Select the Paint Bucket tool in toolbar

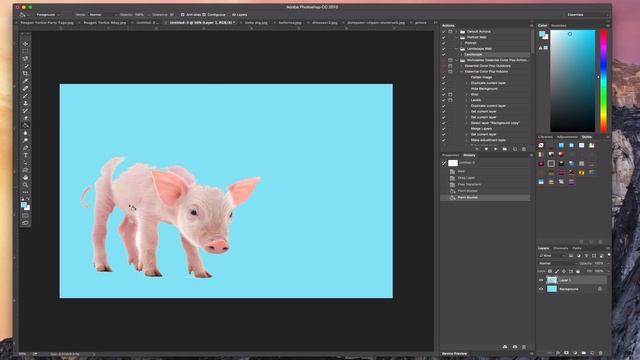tap(25, 125)
